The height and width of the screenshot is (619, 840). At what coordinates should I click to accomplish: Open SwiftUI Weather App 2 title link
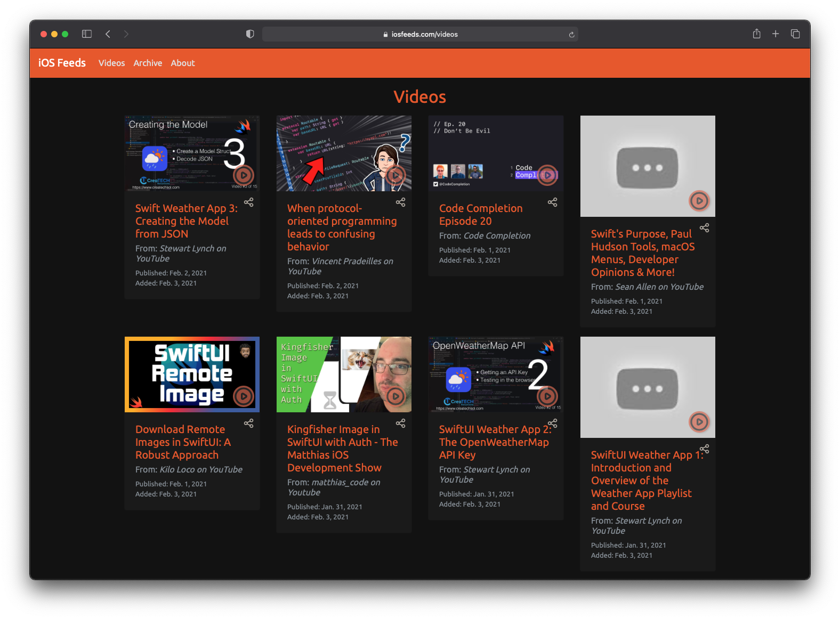click(495, 442)
